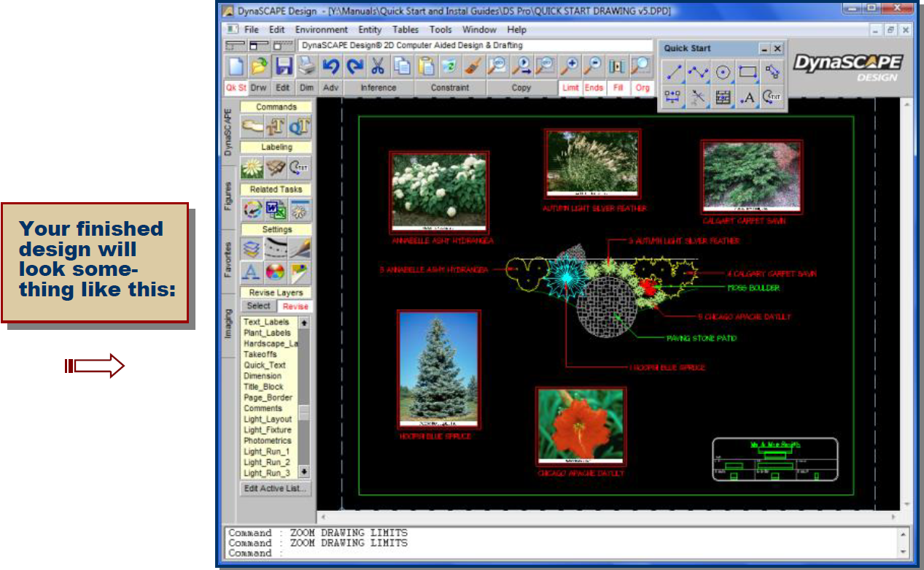Open a file with the folder icon
This screenshot has width=924, height=570.
[260, 66]
